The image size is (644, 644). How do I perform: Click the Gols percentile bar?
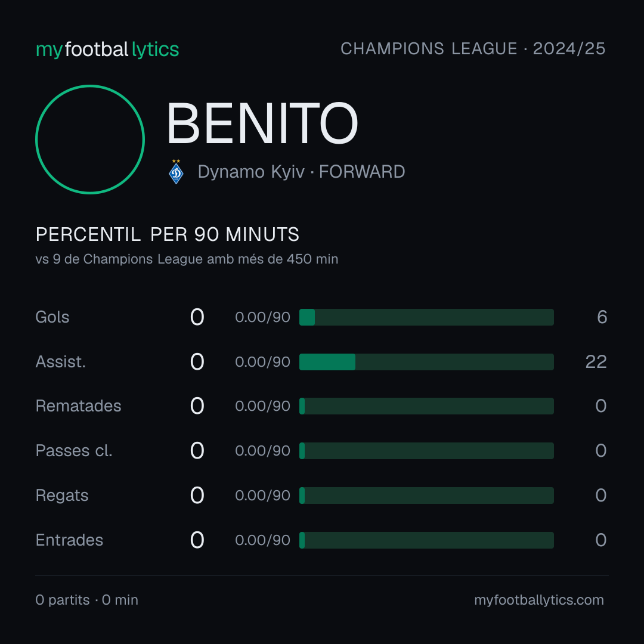pos(426,317)
